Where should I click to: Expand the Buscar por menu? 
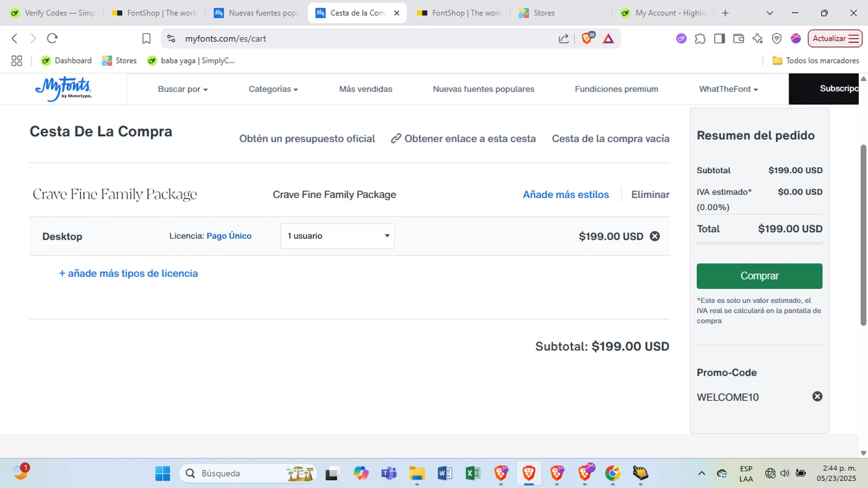[x=182, y=89]
